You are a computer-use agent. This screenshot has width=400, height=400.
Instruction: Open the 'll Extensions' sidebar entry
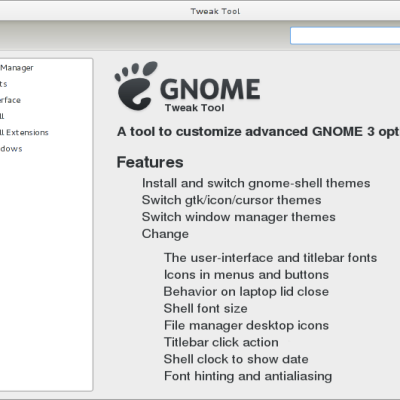click(x=24, y=132)
